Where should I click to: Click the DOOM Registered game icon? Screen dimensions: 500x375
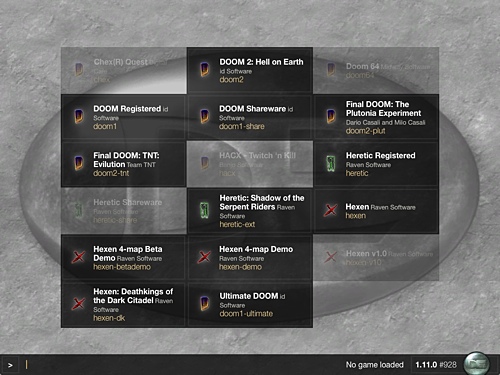[x=79, y=117]
